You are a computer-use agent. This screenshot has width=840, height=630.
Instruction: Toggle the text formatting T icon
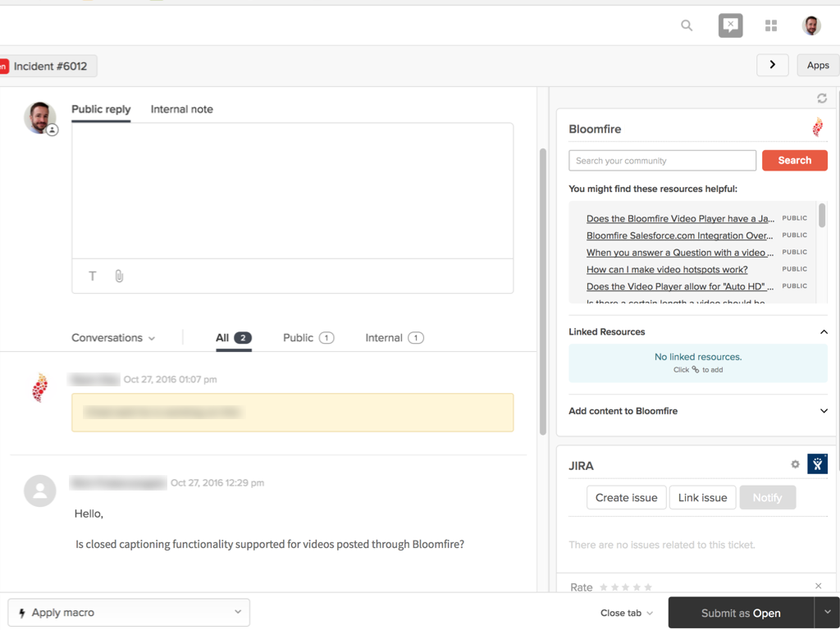coord(93,276)
